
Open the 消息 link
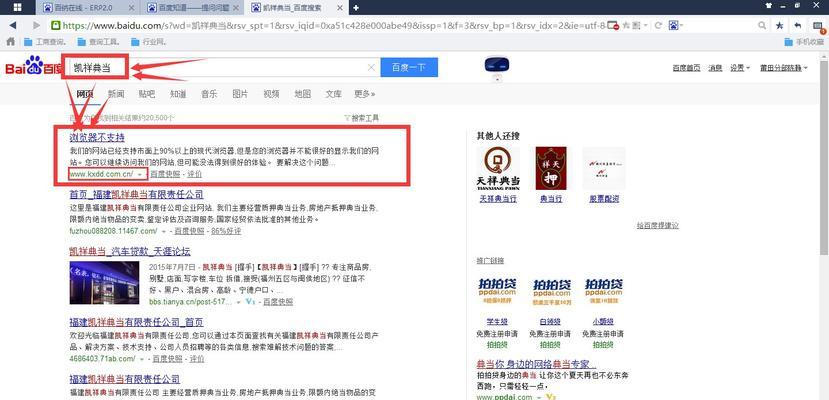coord(715,68)
